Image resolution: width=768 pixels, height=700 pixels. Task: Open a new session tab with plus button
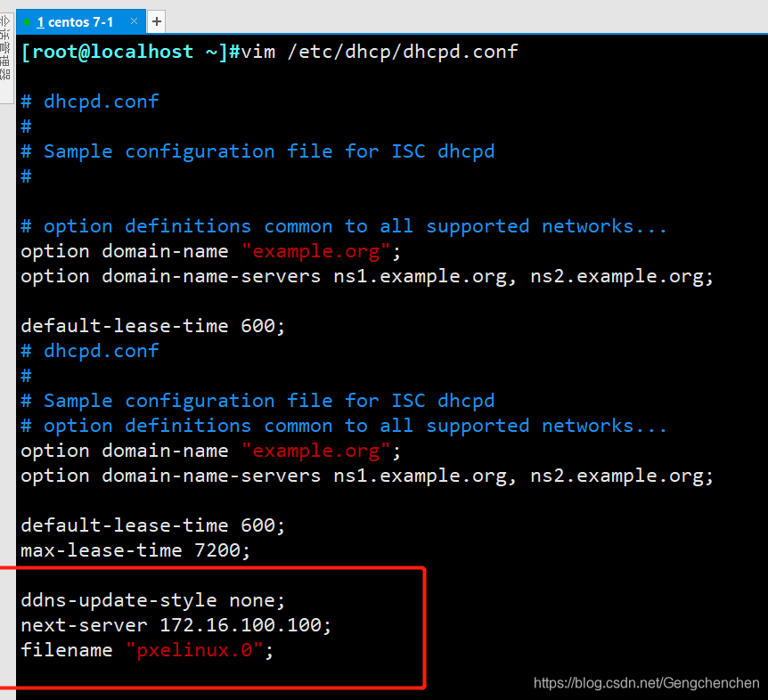pos(156,21)
